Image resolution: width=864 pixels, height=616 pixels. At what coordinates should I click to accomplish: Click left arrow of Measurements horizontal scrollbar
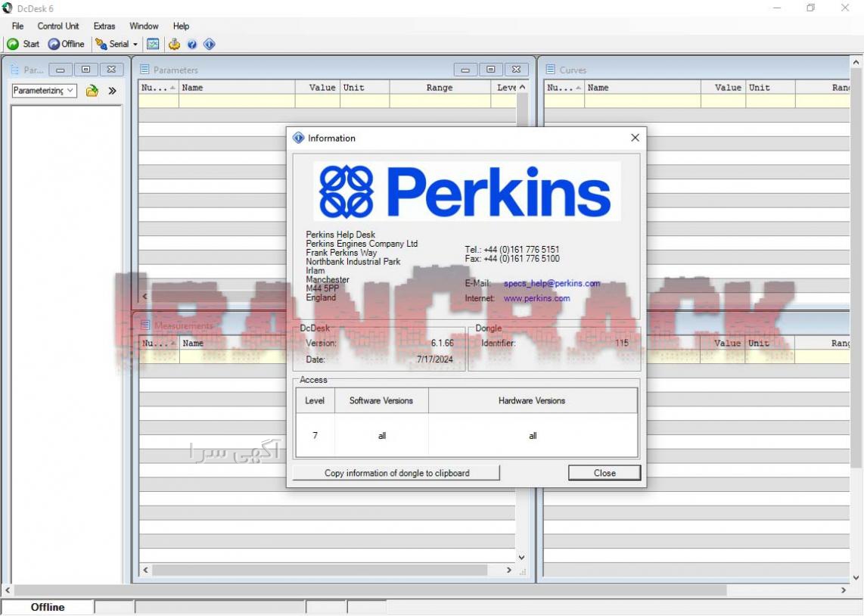click(145, 571)
